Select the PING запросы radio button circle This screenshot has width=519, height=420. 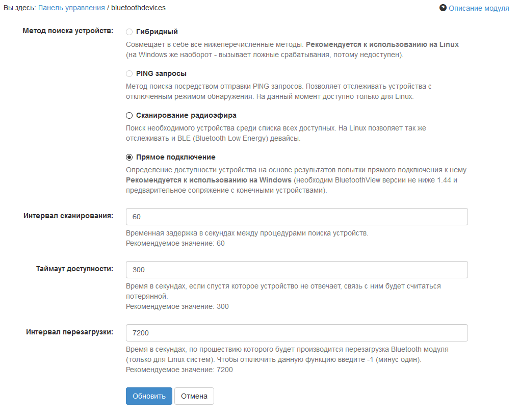[129, 73]
